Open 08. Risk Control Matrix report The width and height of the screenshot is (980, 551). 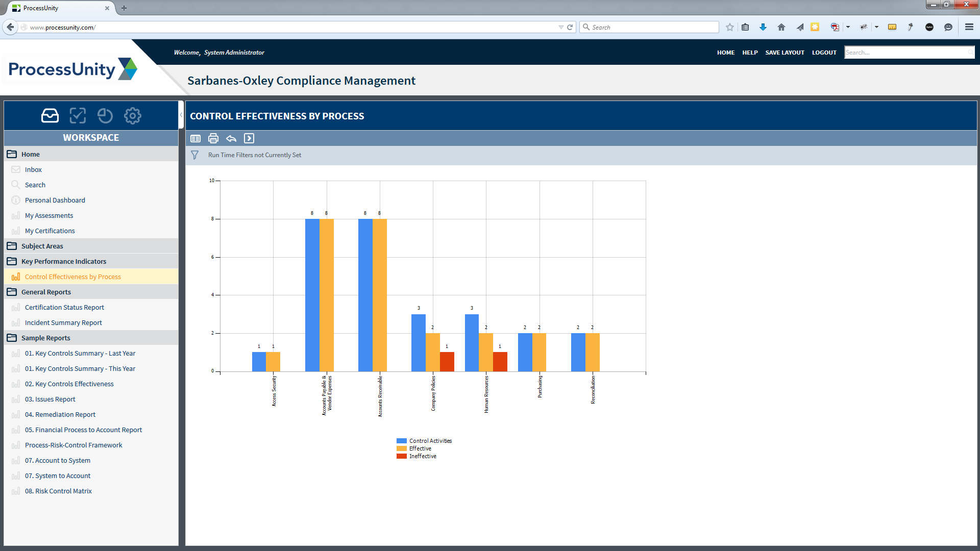tap(58, 491)
